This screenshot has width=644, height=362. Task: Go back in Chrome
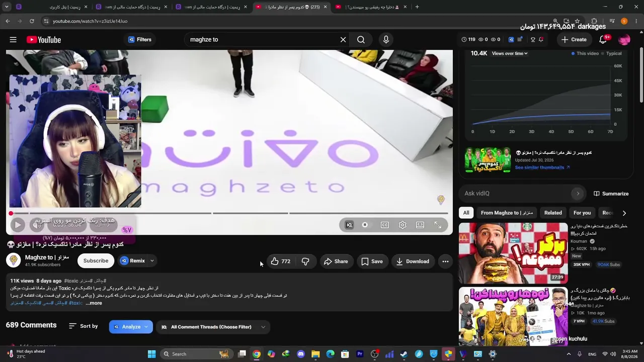pyautogui.click(x=8, y=21)
